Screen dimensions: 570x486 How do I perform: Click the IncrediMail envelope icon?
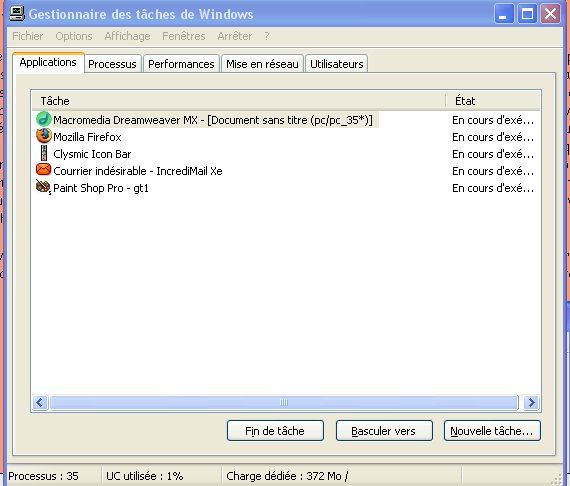(x=43, y=169)
